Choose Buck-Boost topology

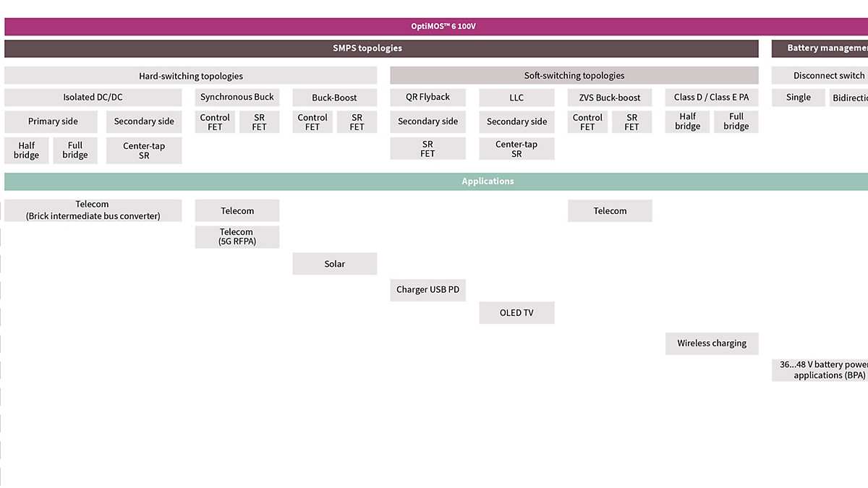click(x=334, y=97)
